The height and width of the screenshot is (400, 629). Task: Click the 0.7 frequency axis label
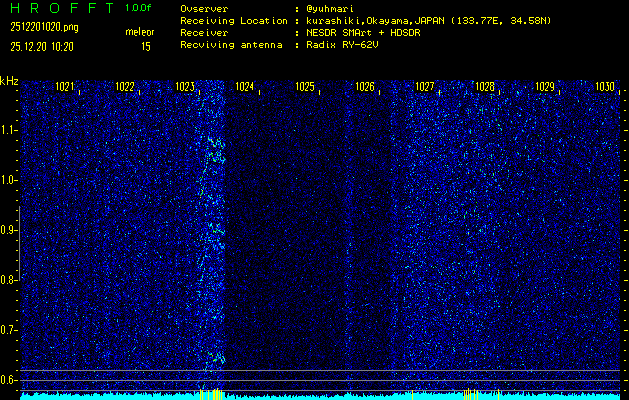[x=8, y=330]
